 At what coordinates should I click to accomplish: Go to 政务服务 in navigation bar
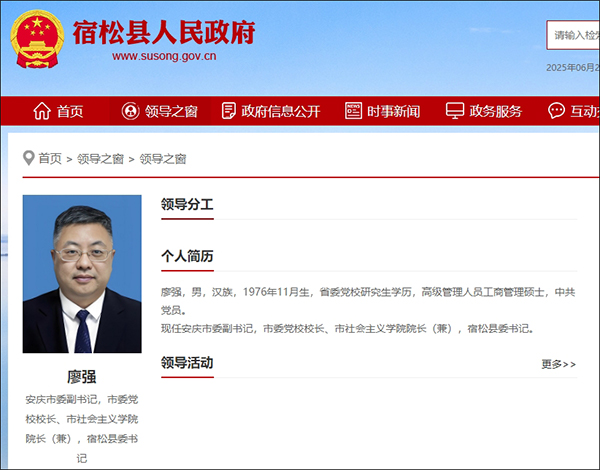click(x=484, y=111)
